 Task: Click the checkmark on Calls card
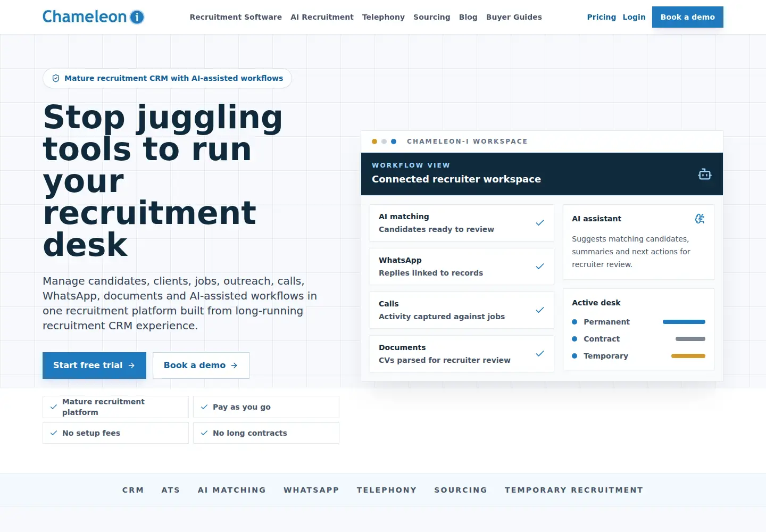click(540, 310)
